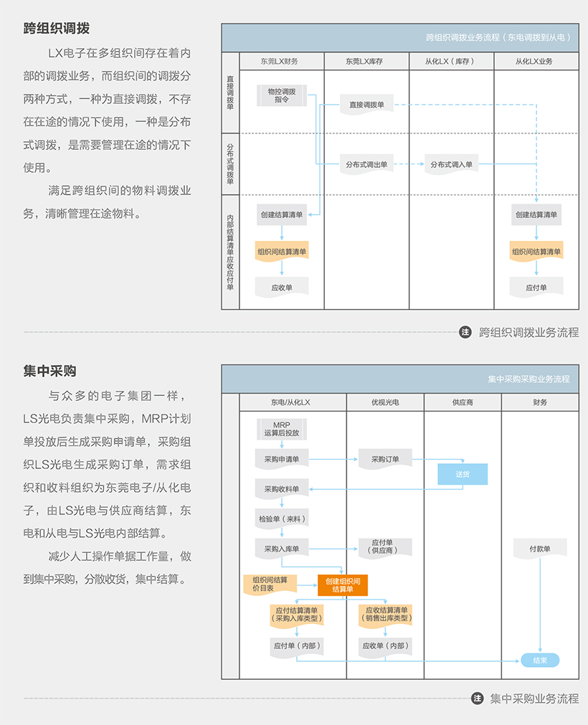The height and width of the screenshot is (725, 588).
Task: Click the MRP运算后投放 node
Action: coord(281,429)
